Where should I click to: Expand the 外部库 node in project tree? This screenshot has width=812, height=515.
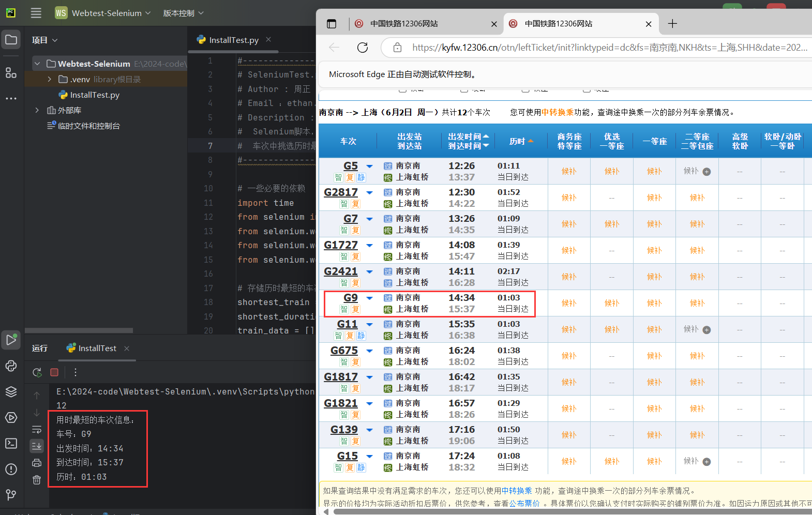(x=37, y=110)
